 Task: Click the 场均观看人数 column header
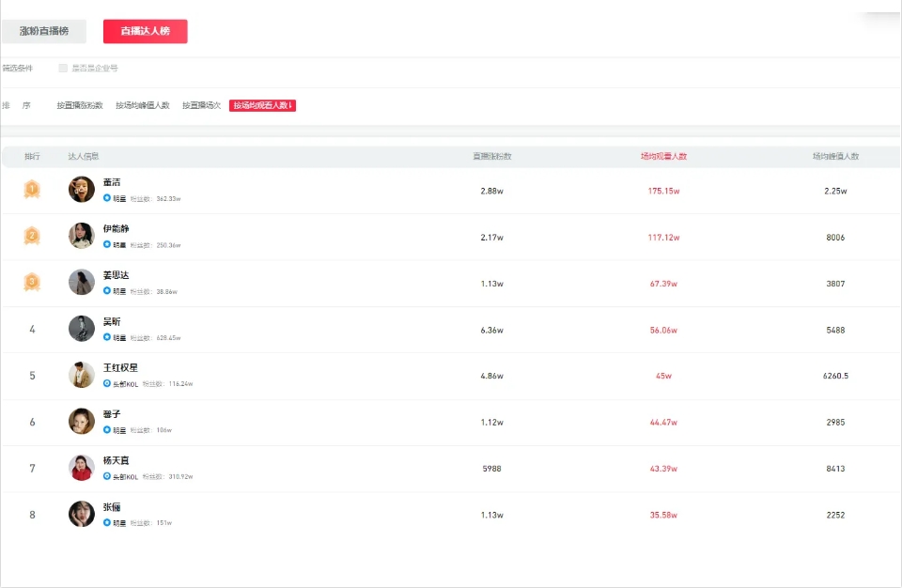click(663, 157)
